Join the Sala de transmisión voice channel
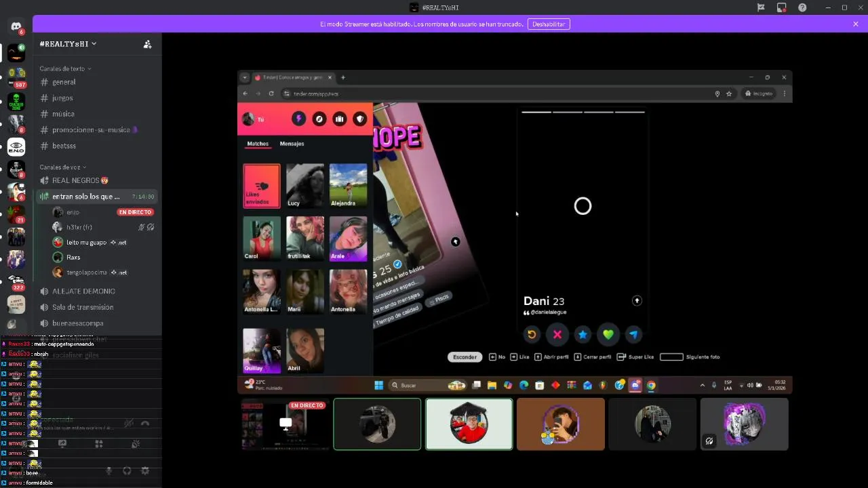868x488 pixels. [98, 307]
